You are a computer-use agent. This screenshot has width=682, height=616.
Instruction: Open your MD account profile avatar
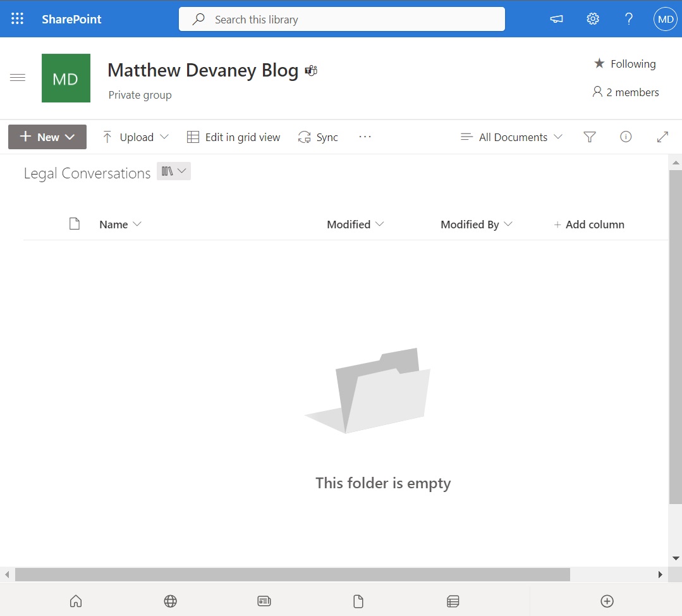coord(664,19)
